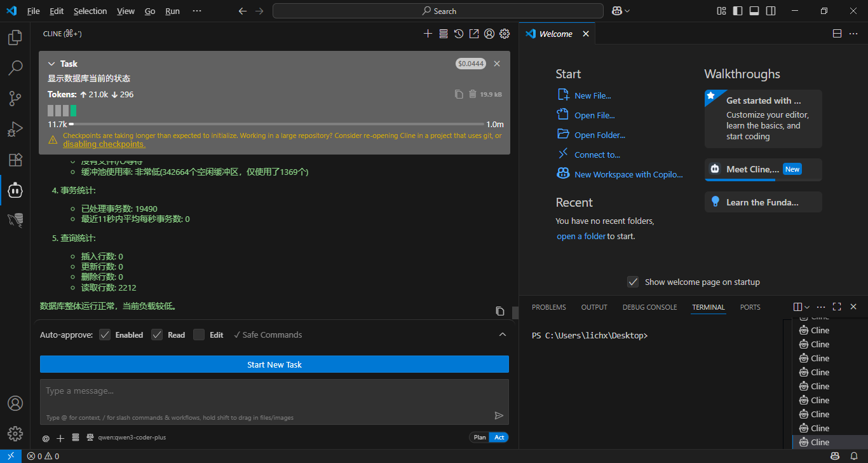Open the Run and Debug view
The image size is (868, 463).
point(15,129)
